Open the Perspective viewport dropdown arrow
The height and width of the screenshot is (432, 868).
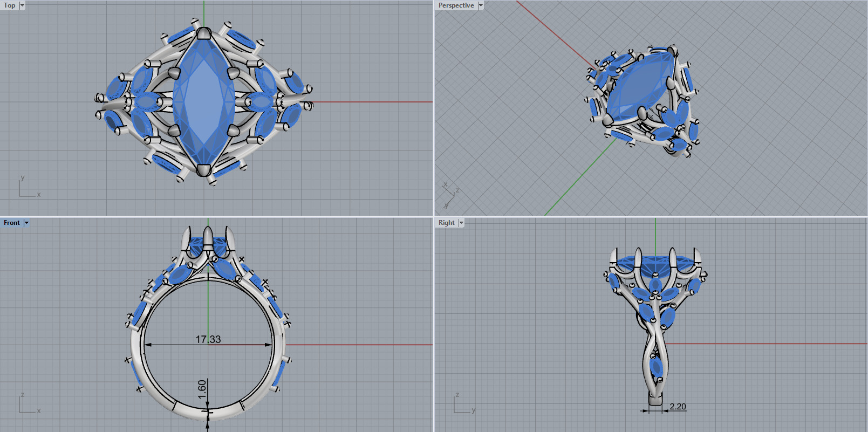(481, 5)
